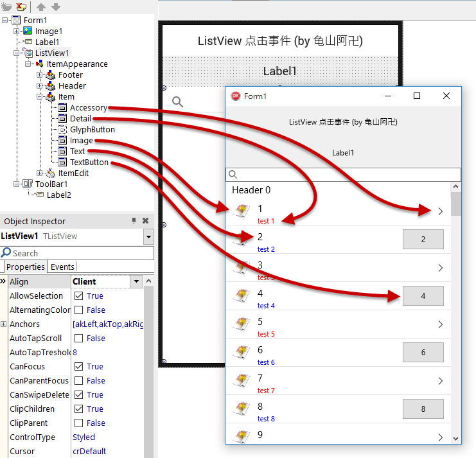Enable the AlternatingColors checkbox

[x=78, y=310]
